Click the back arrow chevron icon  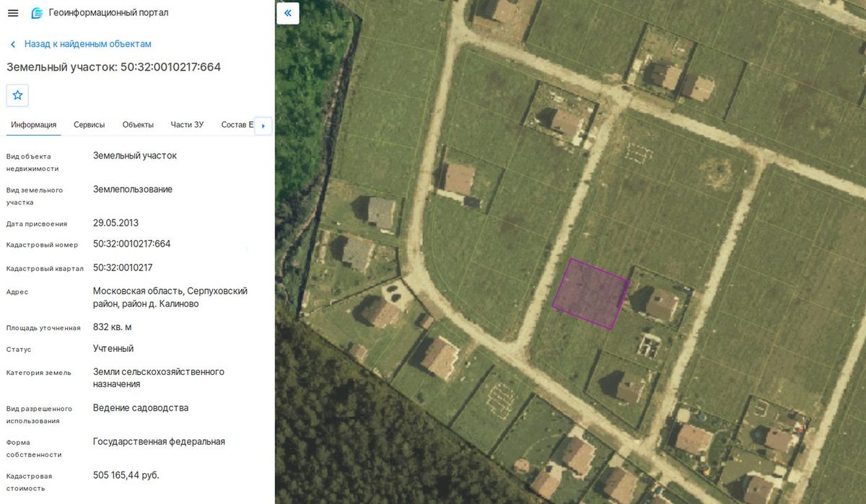(x=12, y=45)
